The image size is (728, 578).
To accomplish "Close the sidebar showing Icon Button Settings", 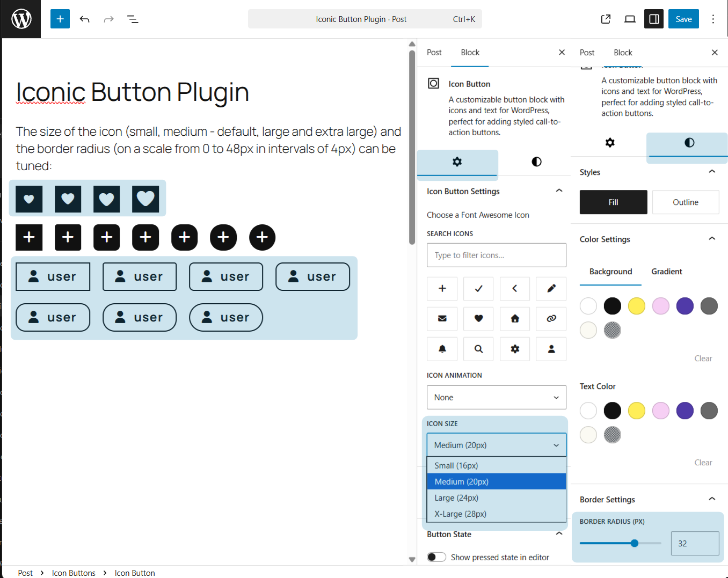I will pos(562,53).
